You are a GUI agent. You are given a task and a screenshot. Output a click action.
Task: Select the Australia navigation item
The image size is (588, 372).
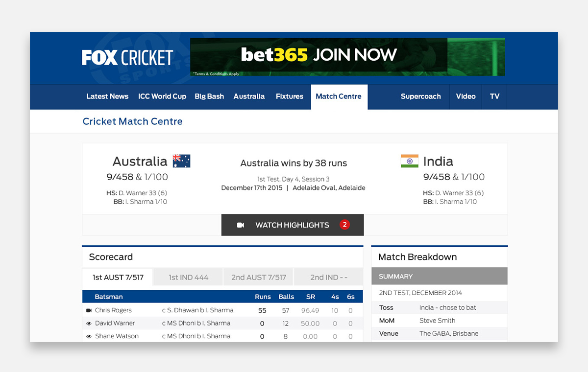[x=249, y=96]
